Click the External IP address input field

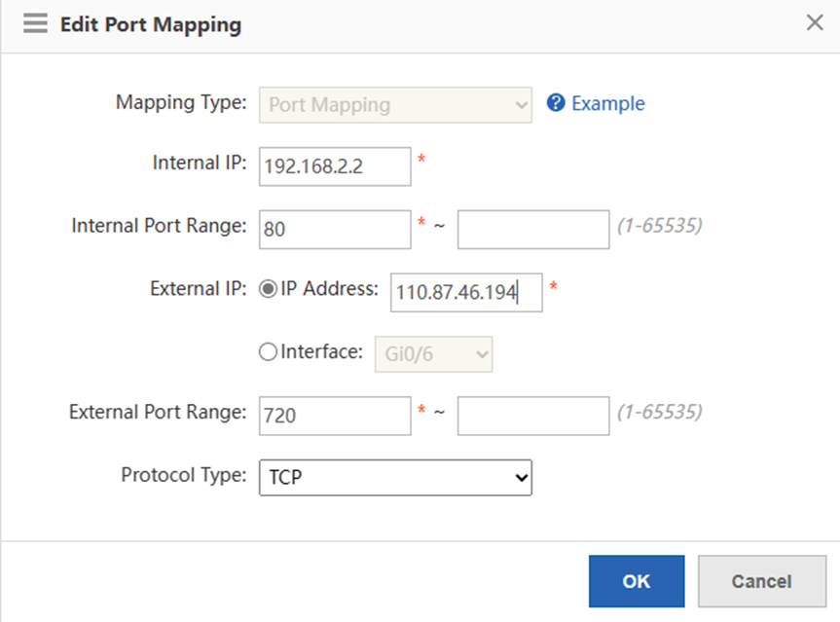point(466,293)
